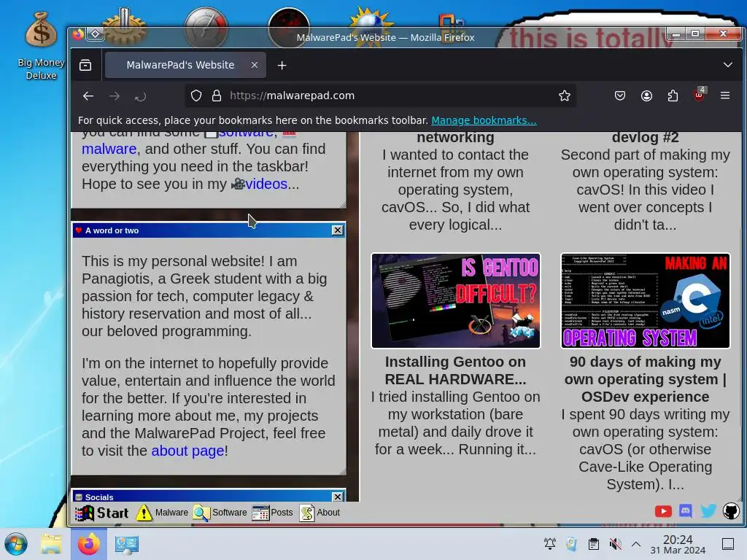Close the MalwarePad's Website tab
Viewport: 747px width, 560px height.
255,65
